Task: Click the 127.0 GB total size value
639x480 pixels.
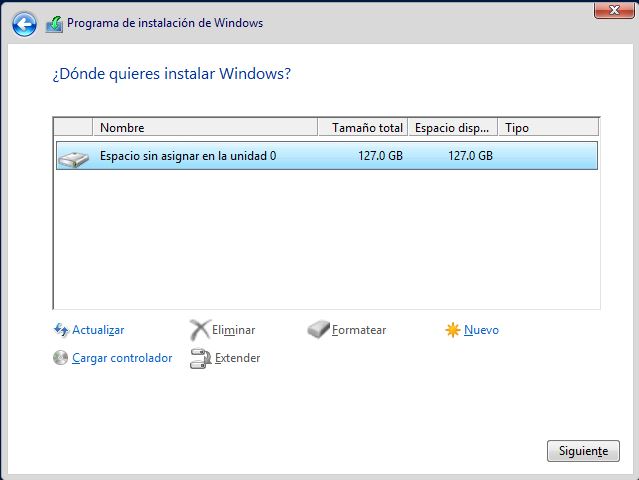Action: coord(380,156)
